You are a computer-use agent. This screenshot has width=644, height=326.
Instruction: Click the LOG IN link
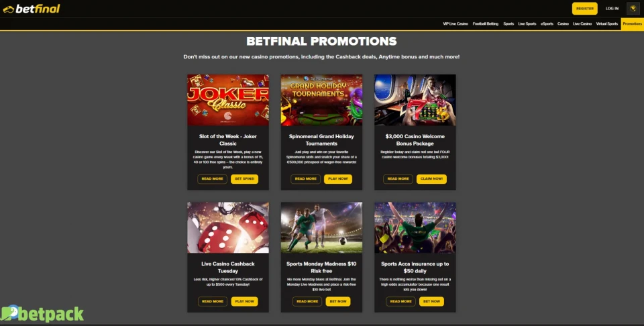click(x=612, y=8)
